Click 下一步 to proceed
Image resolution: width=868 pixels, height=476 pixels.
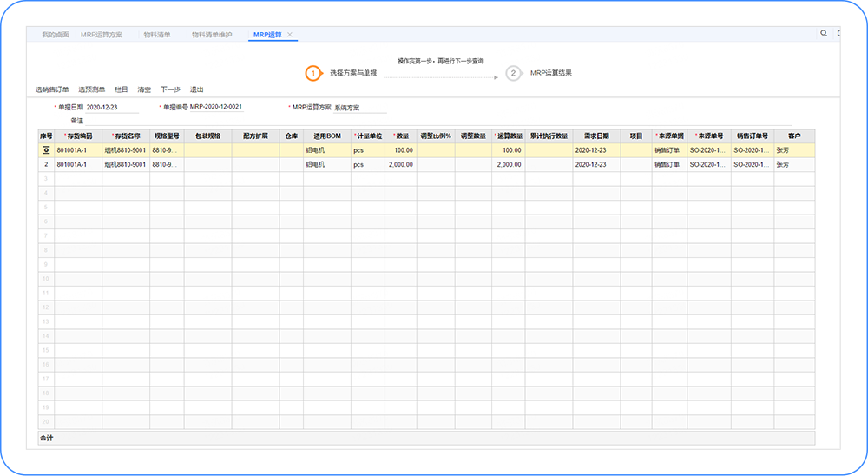click(x=170, y=89)
